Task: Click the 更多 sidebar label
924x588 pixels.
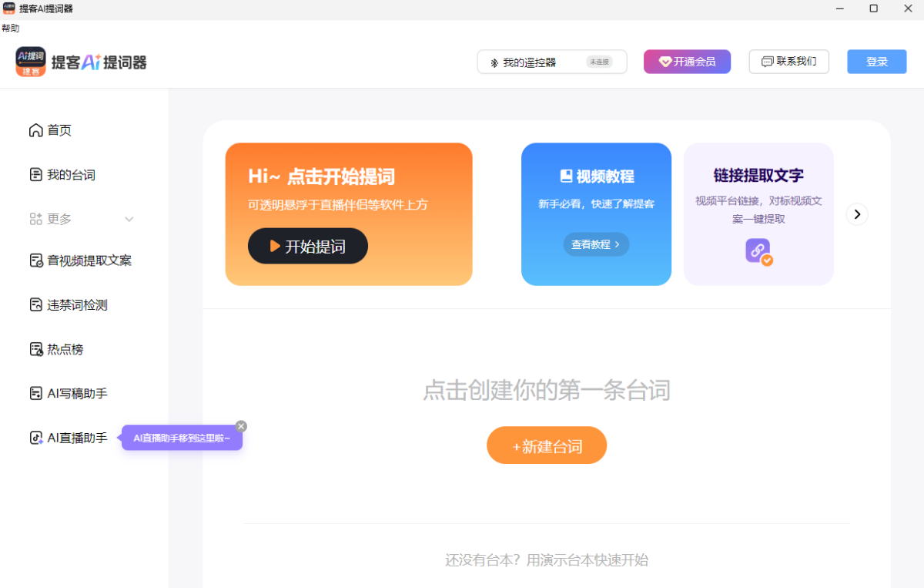Action: (x=59, y=219)
